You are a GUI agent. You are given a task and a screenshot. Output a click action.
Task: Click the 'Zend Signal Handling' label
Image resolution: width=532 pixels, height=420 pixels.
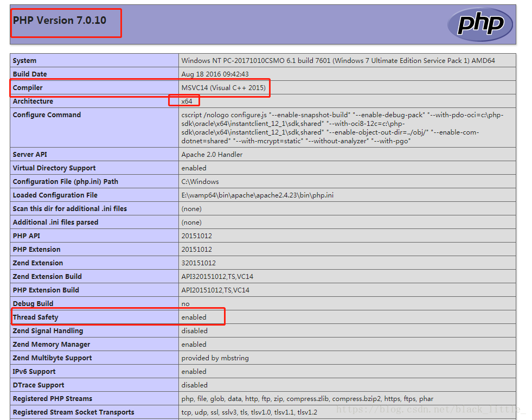pyautogui.click(x=48, y=331)
